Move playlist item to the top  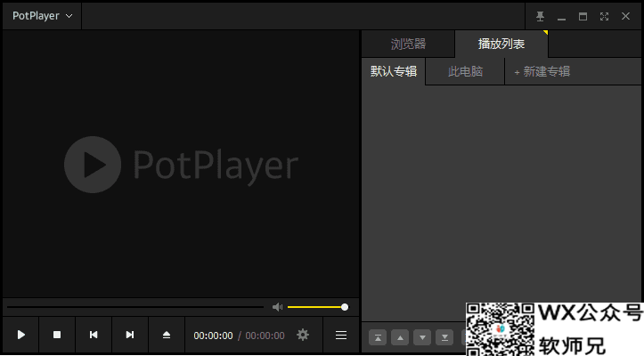378,338
